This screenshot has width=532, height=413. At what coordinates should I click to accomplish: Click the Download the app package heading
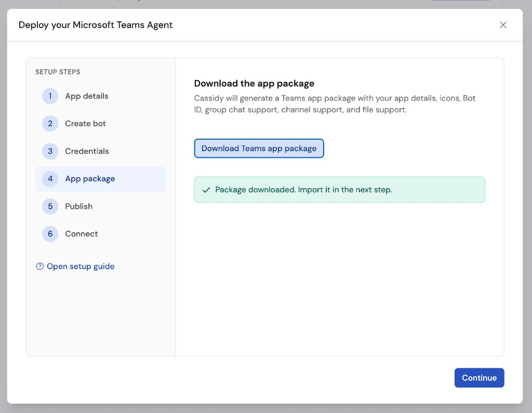(254, 84)
